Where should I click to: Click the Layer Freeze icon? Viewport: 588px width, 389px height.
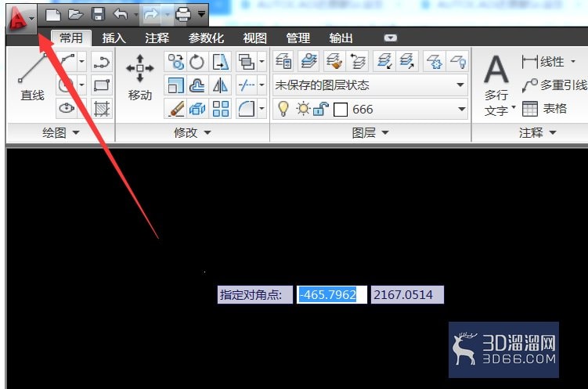(434, 61)
